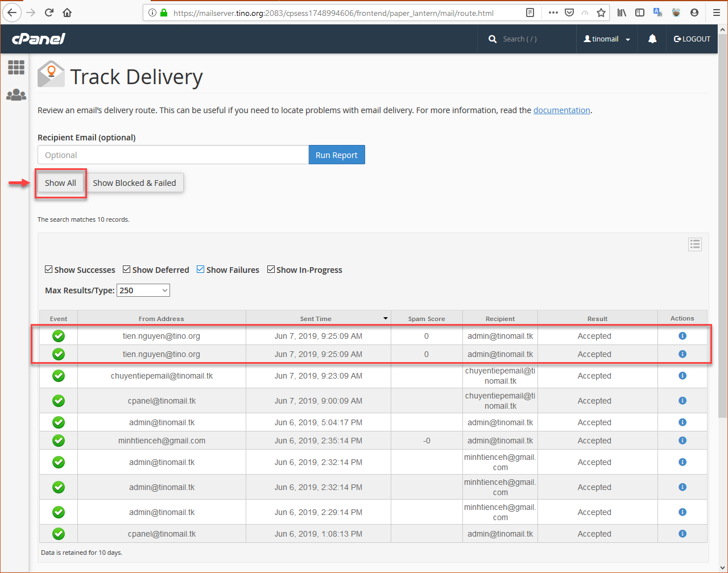Go to the browser home page icon

pos(67,13)
